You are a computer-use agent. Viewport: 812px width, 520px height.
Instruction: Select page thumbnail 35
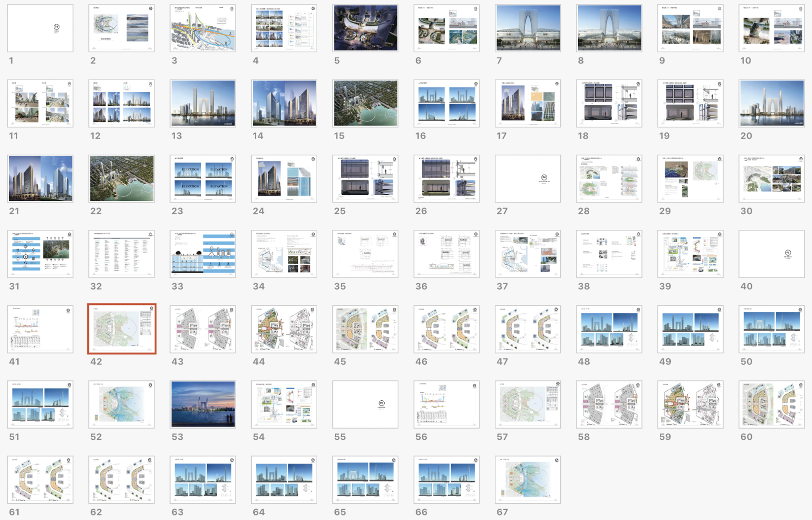pos(365,254)
